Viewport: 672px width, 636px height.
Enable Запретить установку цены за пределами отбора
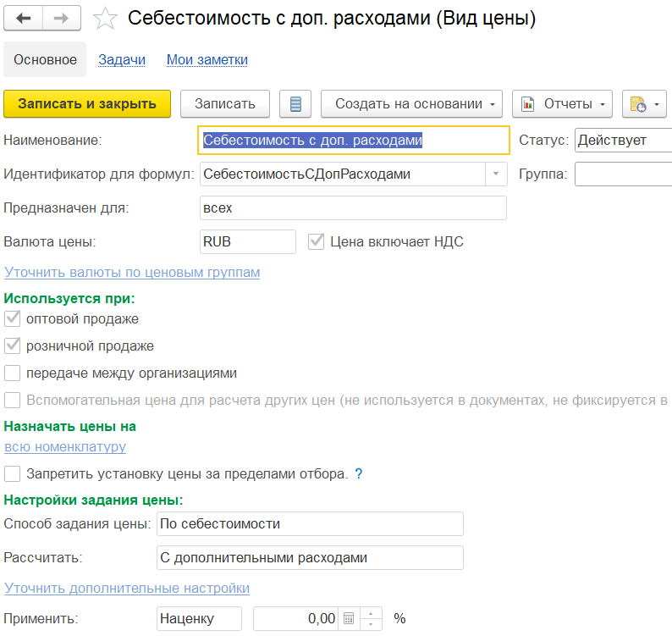[13, 473]
